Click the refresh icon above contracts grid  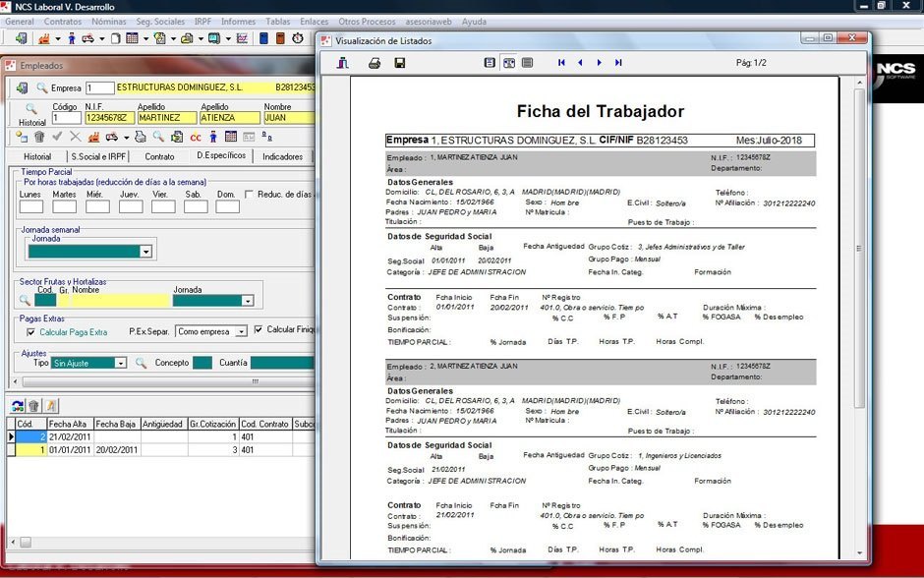[x=18, y=406]
